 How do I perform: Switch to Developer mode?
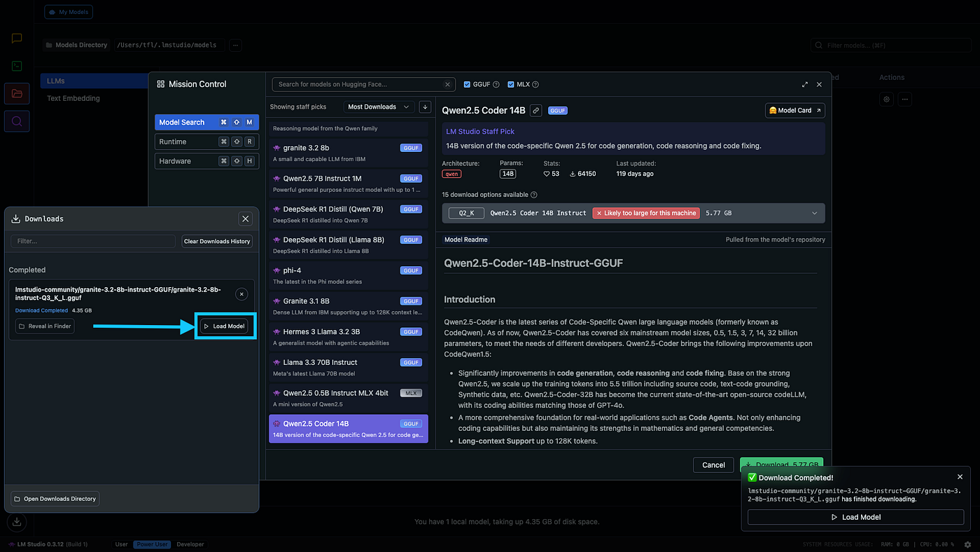tap(190, 544)
